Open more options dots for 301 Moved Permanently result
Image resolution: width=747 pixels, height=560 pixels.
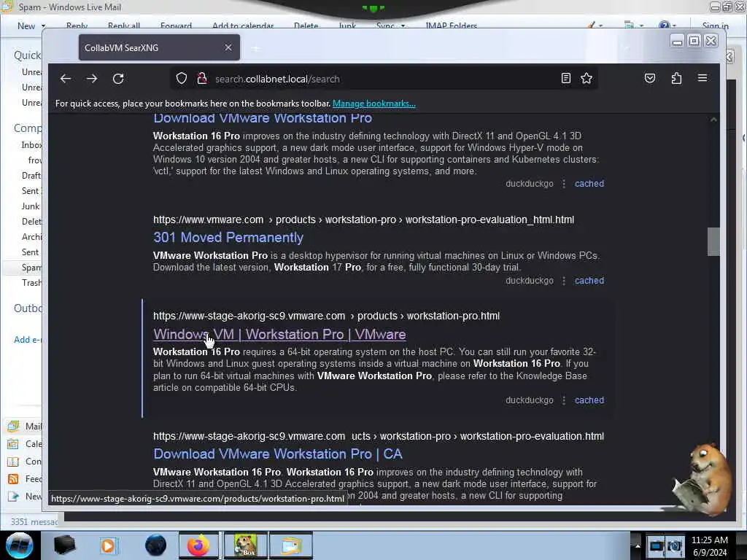(x=564, y=281)
